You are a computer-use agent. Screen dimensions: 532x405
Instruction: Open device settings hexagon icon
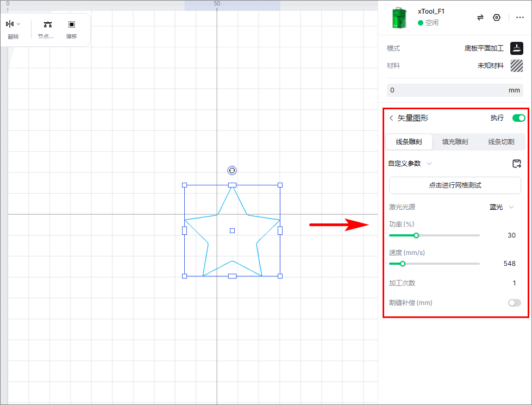click(x=496, y=17)
